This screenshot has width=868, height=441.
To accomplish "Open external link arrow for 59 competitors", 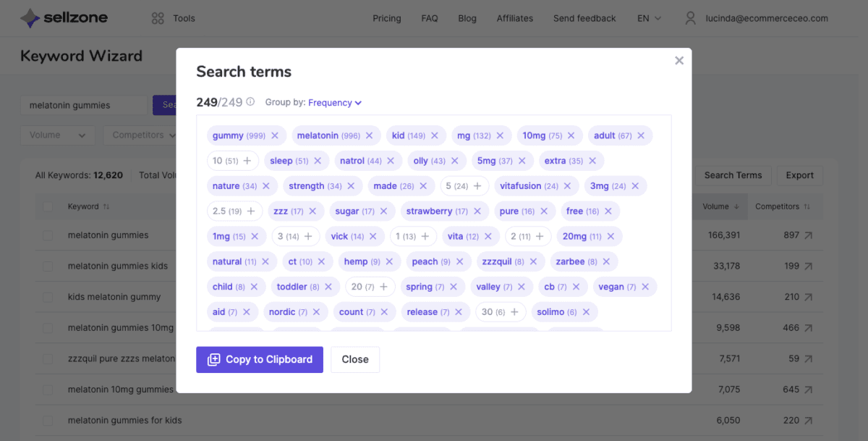I will tap(808, 358).
